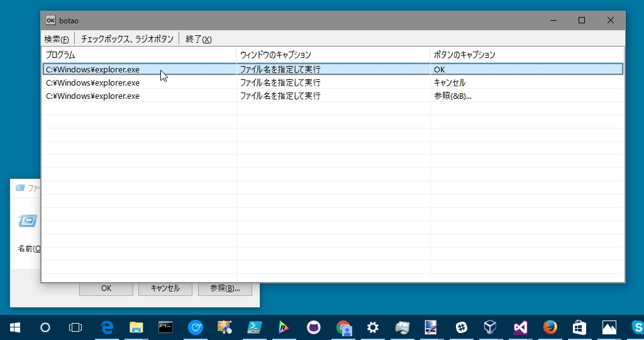This screenshot has width=644, height=340.
Task: Select explorer.exe path in the 参照(&B)... row
Action: tap(93, 96)
